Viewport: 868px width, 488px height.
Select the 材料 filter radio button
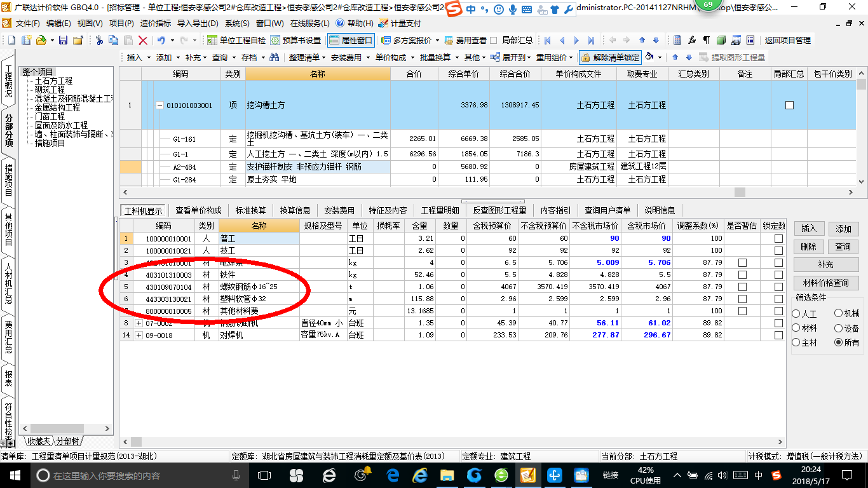click(x=796, y=328)
